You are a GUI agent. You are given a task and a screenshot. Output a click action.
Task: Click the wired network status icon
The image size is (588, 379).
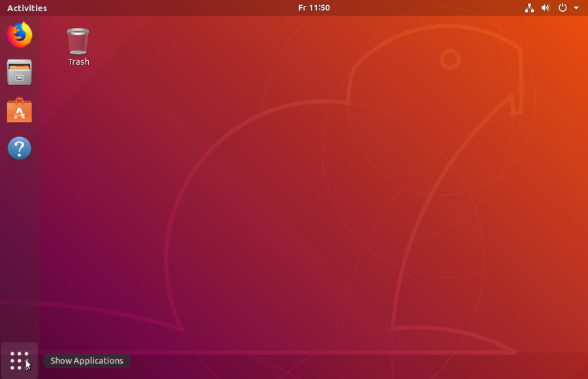(x=529, y=8)
